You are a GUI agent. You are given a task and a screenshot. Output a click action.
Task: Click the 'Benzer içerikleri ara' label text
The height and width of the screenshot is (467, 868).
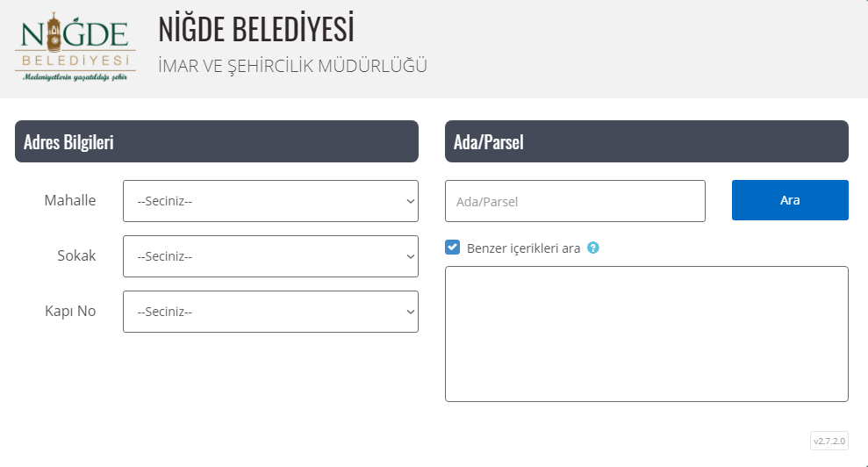[x=523, y=248]
